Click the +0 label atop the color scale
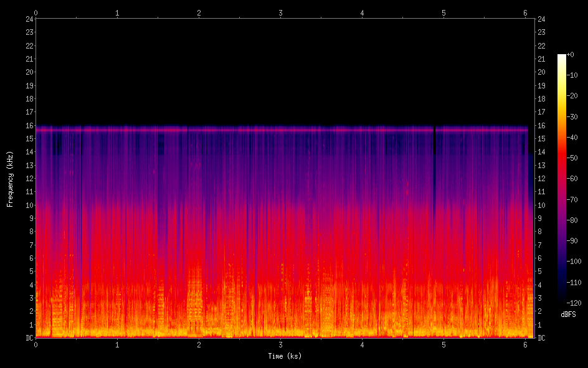This screenshot has height=368, width=588. coord(571,55)
